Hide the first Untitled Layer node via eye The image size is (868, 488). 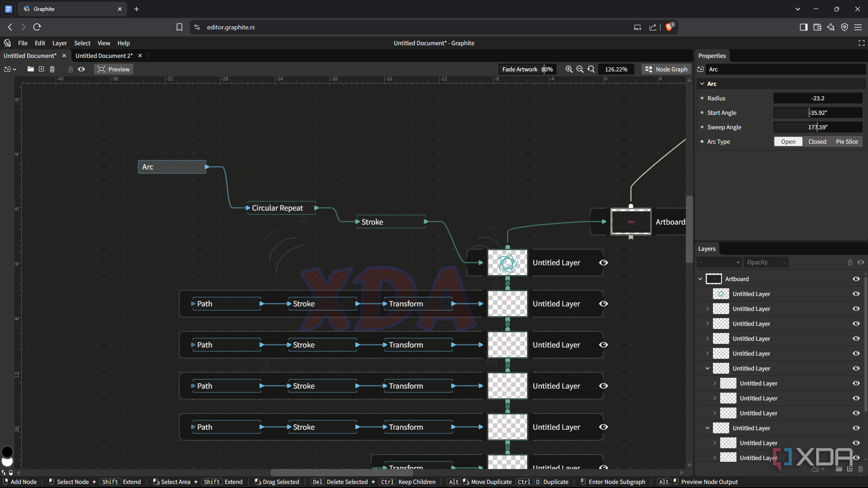[x=603, y=263]
